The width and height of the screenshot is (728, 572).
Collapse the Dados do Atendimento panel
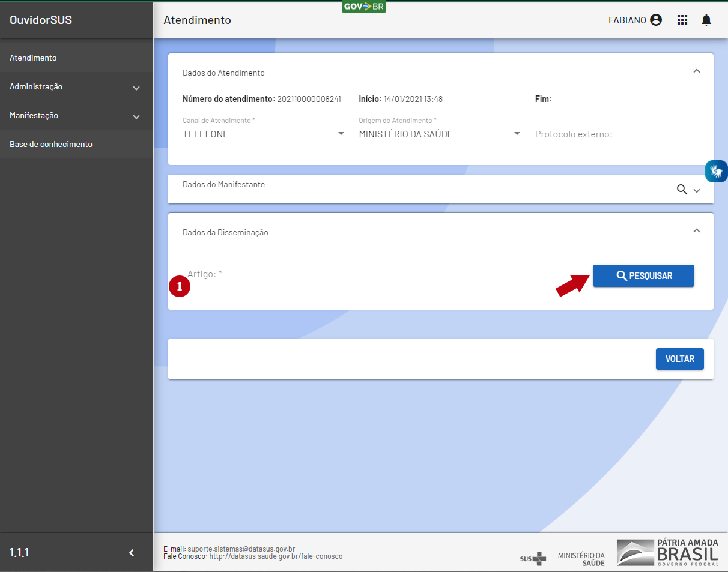click(697, 71)
